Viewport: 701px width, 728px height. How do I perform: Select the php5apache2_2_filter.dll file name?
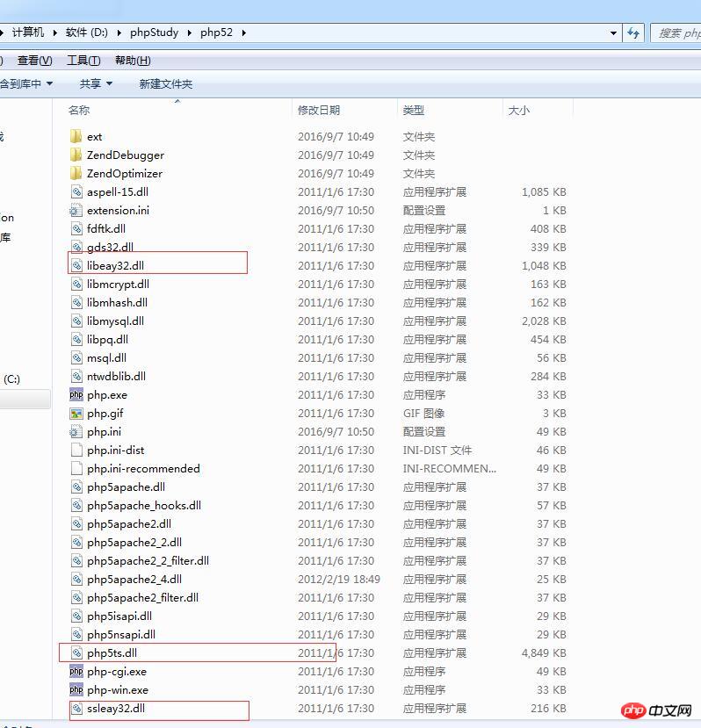click(x=148, y=561)
